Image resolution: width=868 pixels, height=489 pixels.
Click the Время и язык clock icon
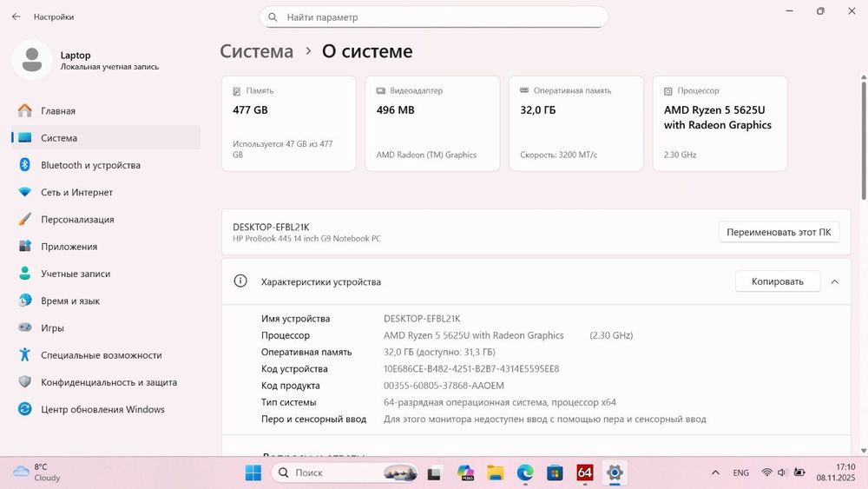pos(25,301)
